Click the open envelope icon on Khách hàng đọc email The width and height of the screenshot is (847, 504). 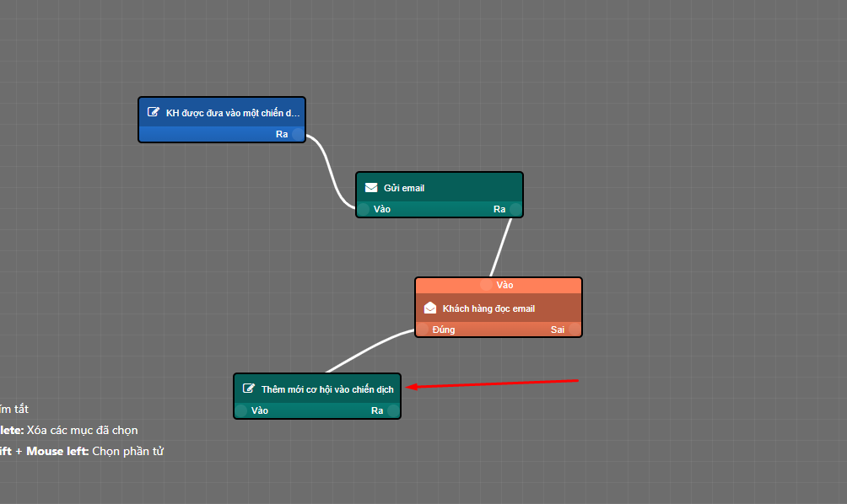click(x=430, y=308)
